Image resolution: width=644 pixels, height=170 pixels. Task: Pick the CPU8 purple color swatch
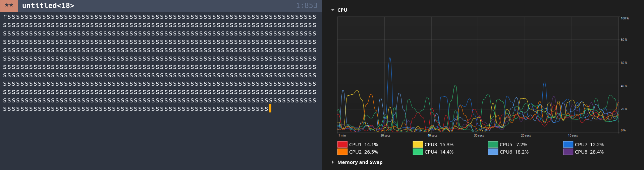click(568, 152)
